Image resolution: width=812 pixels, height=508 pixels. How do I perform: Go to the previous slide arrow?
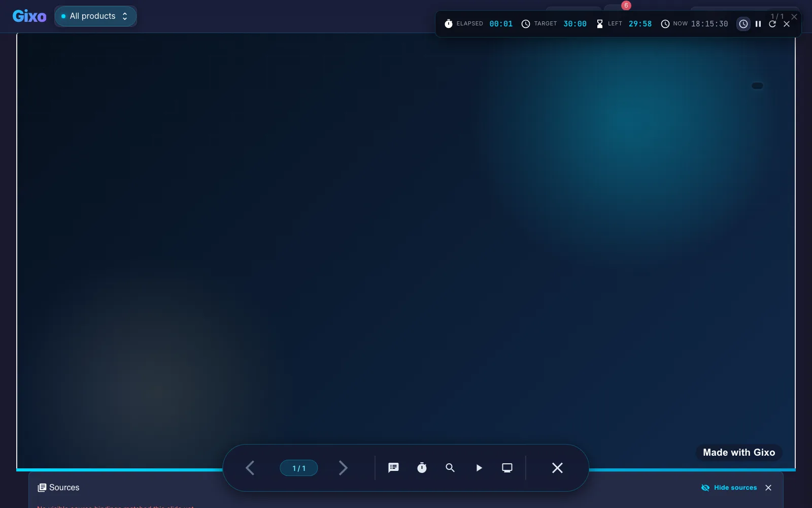point(250,468)
